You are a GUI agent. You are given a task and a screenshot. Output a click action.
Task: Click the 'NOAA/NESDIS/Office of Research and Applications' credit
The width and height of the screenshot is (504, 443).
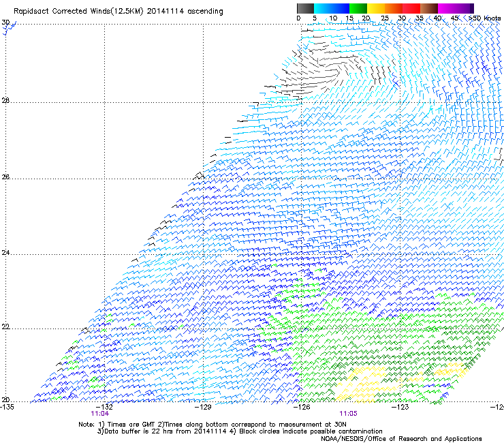(x=401, y=438)
